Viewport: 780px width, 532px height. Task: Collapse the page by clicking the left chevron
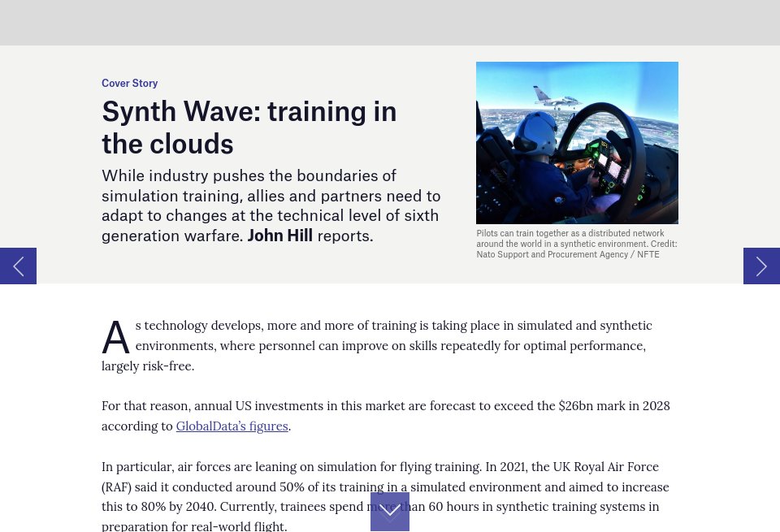pyautogui.click(x=18, y=266)
